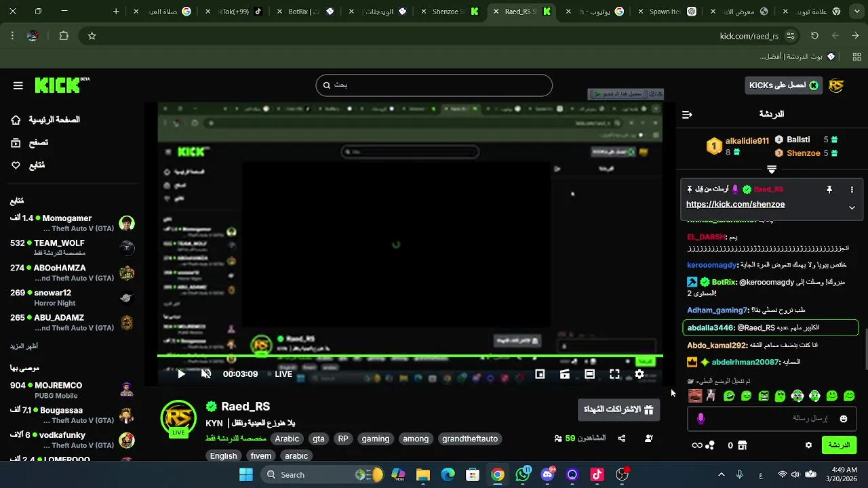This screenshot has width=868, height=488.
Task: Click the Adham_gaming7 username in chat
Action: click(717, 310)
